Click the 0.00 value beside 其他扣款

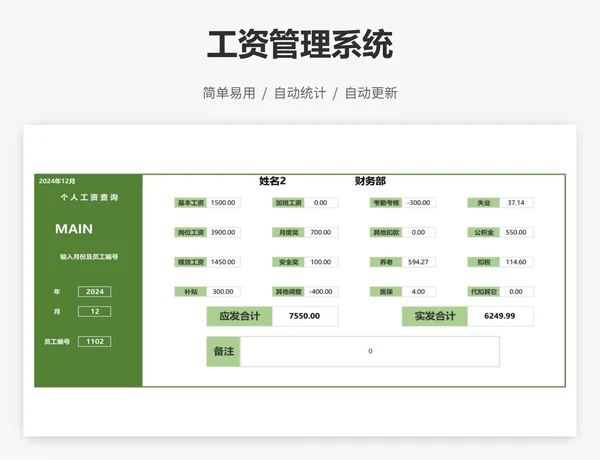419,232
